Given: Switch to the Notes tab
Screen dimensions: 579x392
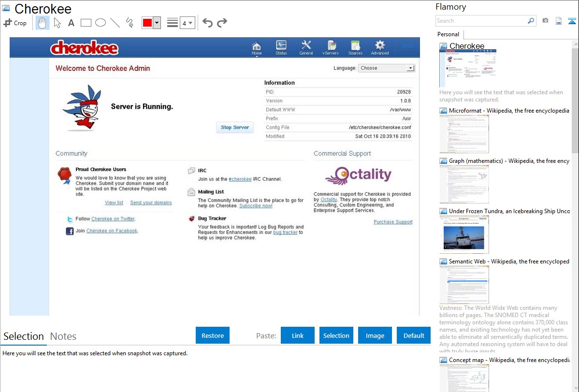Looking at the screenshot, I should pyautogui.click(x=63, y=336).
